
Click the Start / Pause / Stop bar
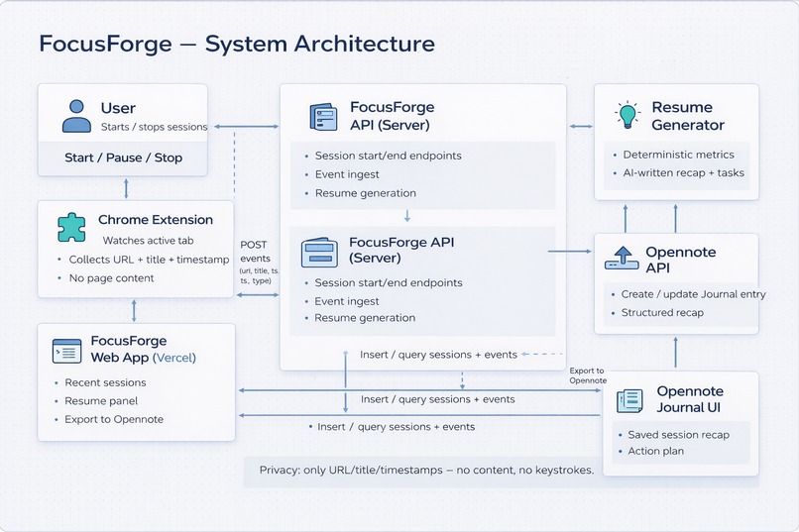click(x=123, y=158)
